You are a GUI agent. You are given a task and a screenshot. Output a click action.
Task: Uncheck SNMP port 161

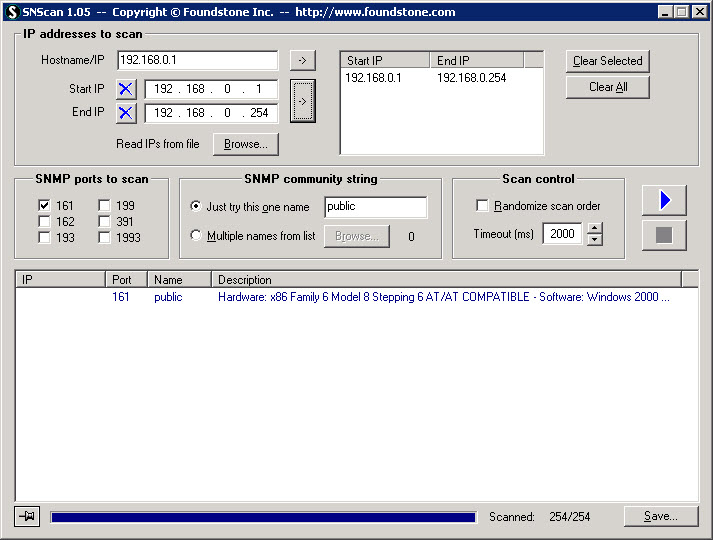44,205
